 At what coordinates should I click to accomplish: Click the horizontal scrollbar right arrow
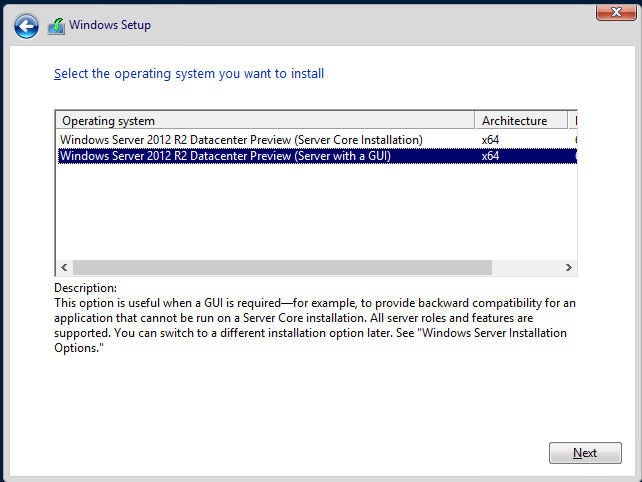tap(569, 268)
